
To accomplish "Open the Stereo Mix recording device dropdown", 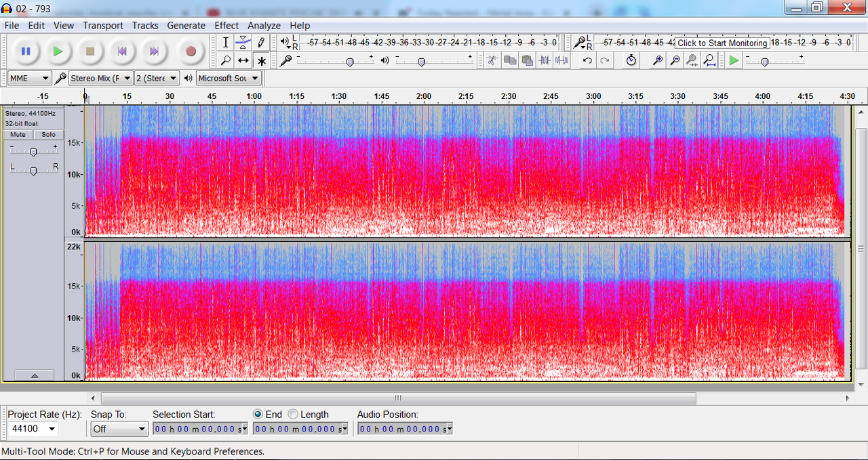I will [100, 78].
